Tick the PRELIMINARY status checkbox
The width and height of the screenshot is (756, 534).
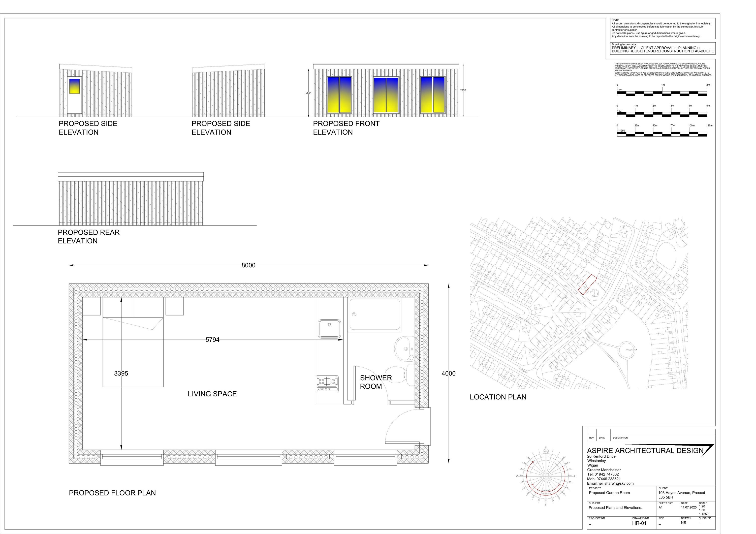tap(638, 48)
